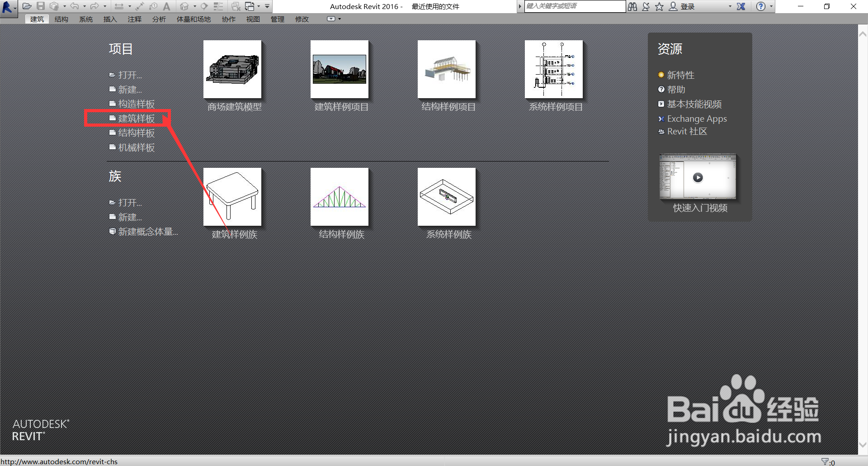
Task: Select the Tag by category icon
Action: [153, 6]
